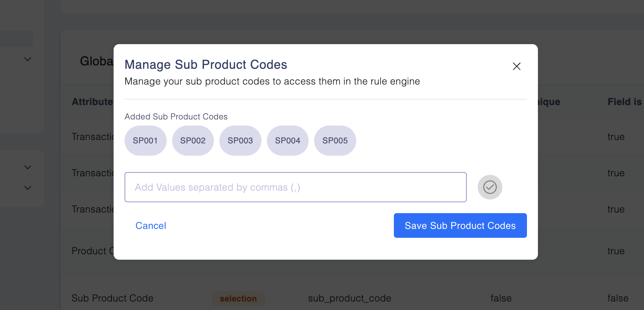The width and height of the screenshot is (644, 310).
Task: Select the SP001 code chip
Action: (x=145, y=141)
